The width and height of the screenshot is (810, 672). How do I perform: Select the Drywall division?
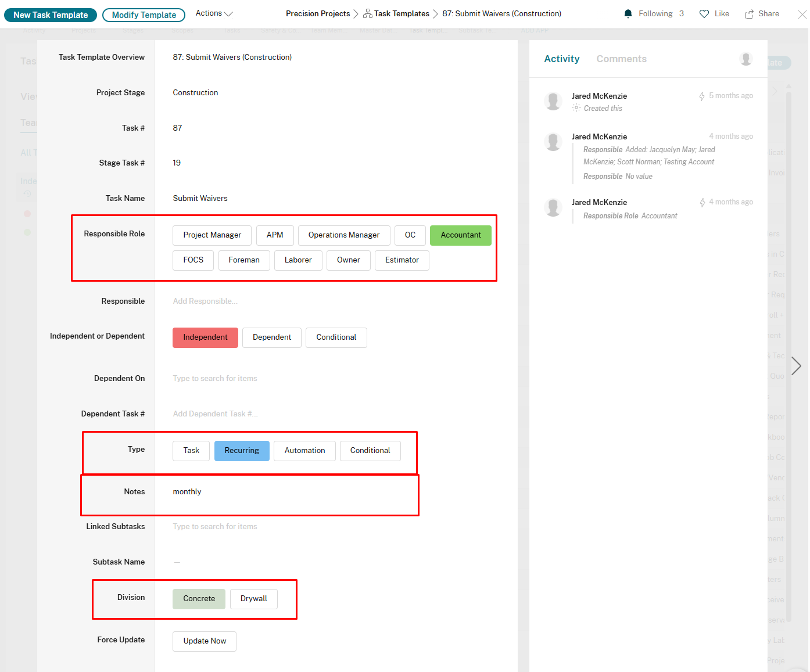point(253,599)
